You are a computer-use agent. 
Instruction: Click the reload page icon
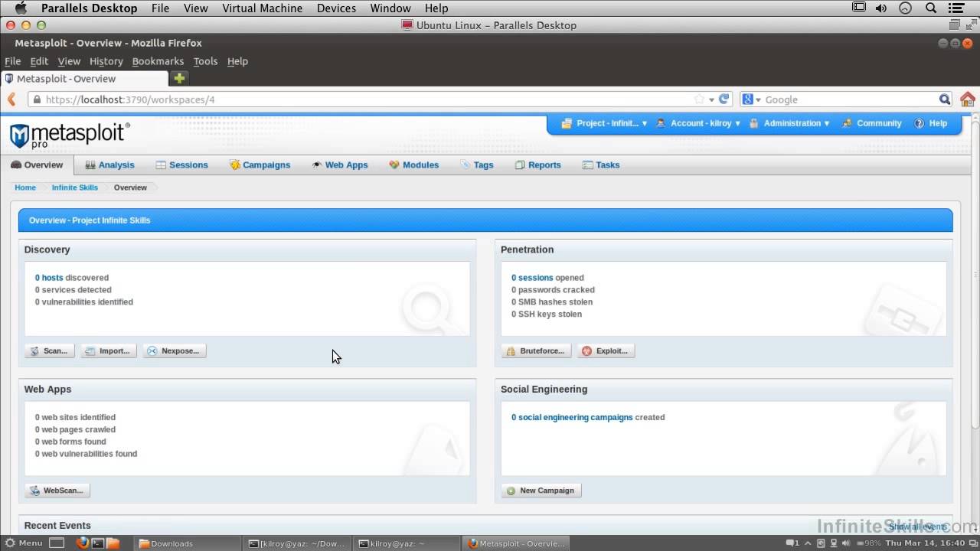[x=724, y=99]
